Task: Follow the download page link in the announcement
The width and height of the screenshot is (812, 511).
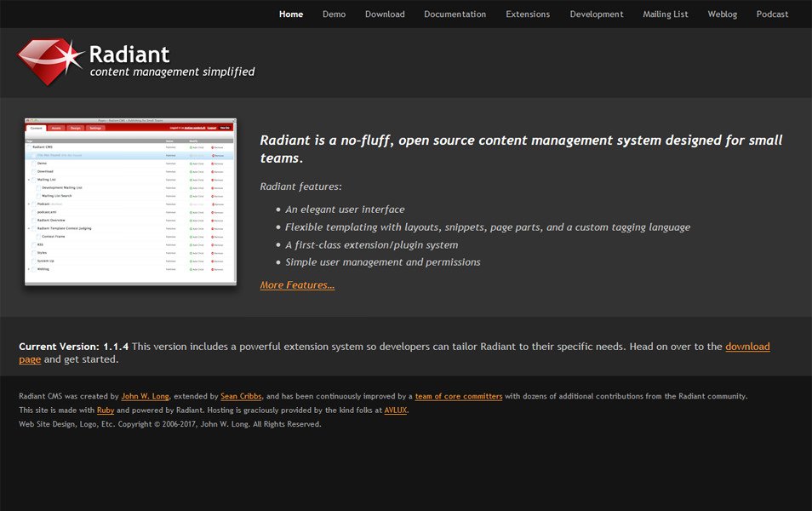Action: tap(747, 346)
